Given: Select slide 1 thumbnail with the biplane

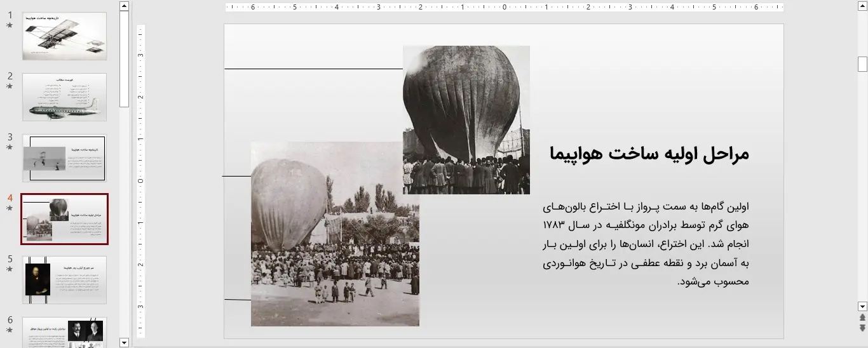Looking at the screenshot, I should point(64,36).
